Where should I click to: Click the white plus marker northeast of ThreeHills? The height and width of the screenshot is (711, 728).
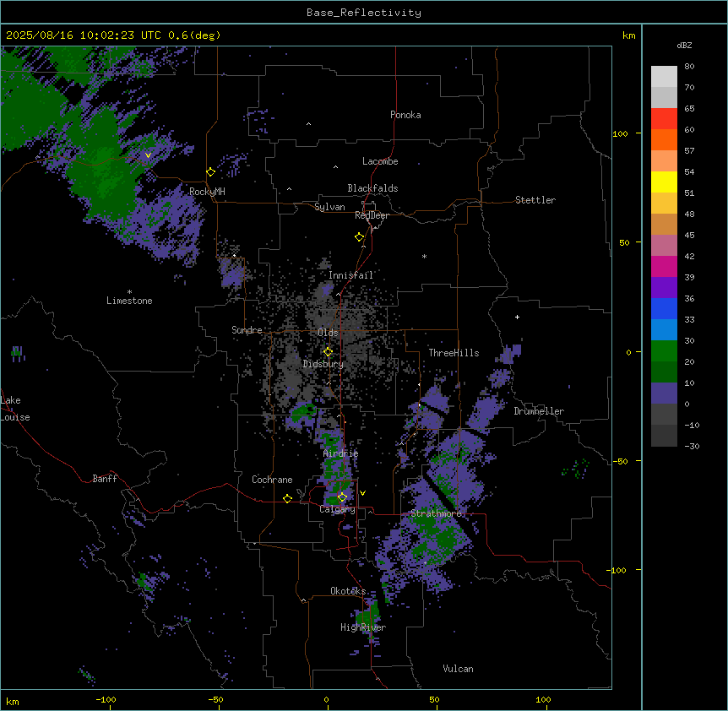(x=517, y=317)
